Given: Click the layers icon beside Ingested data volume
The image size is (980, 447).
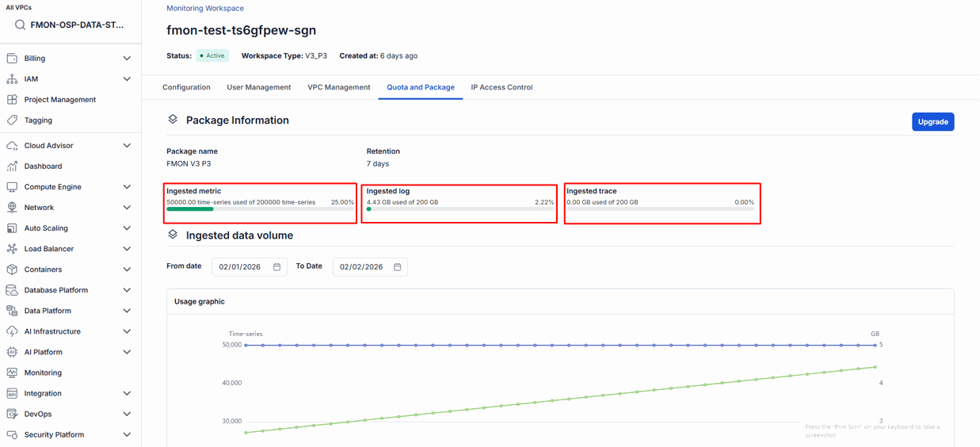Looking at the screenshot, I should coord(173,235).
